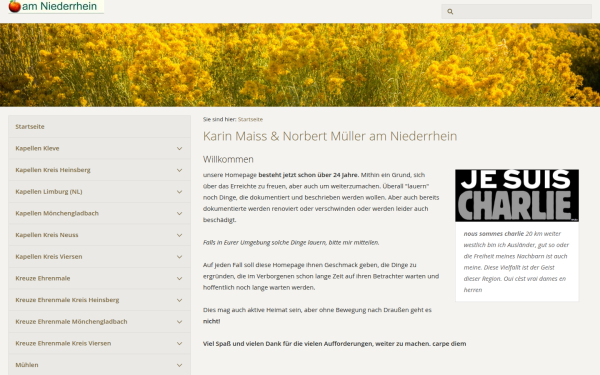Expand Kreuze Ehrenmale Mönchengladbach chevron

[x=179, y=322]
